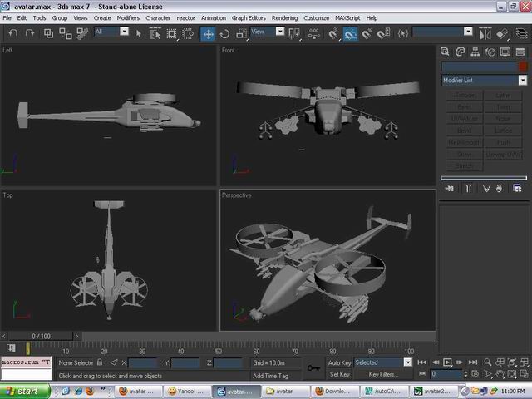Screen dimensions: 532x399
Task: Choose the Unlink Selection tool
Action: 65,33
